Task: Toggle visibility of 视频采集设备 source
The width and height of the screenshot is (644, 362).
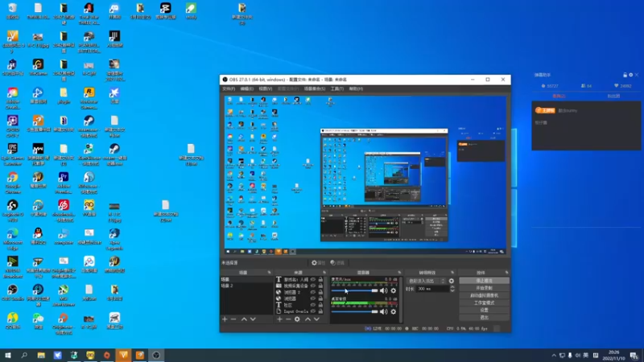Action: [x=313, y=286]
